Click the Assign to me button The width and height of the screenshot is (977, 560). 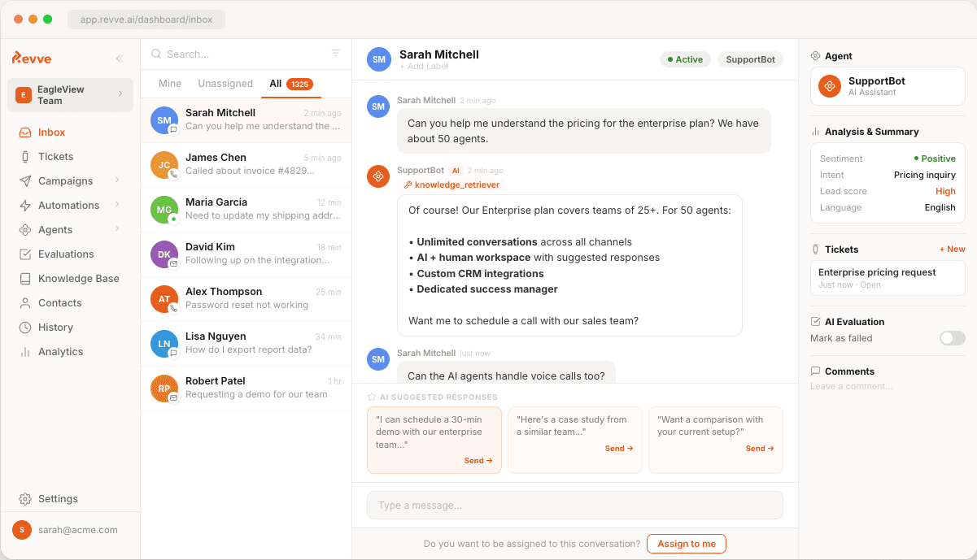[686, 544]
